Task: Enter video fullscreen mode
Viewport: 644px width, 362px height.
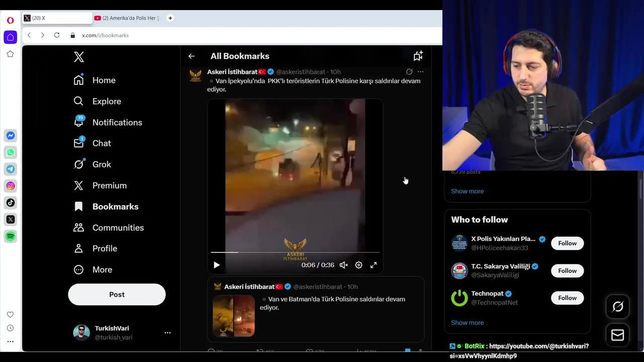Action: click(373, 265)
